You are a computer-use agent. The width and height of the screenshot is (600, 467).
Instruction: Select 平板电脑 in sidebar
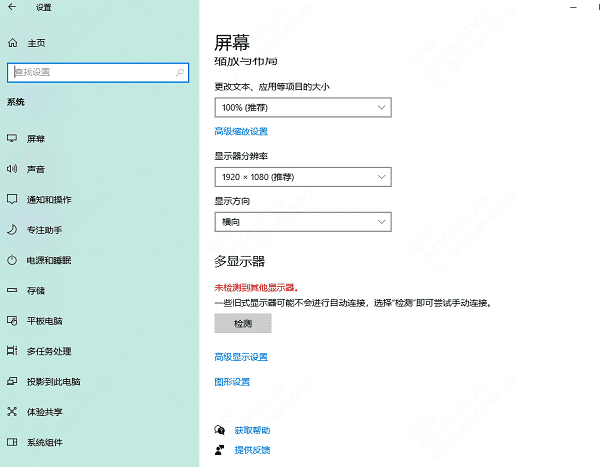pos(44,320)
